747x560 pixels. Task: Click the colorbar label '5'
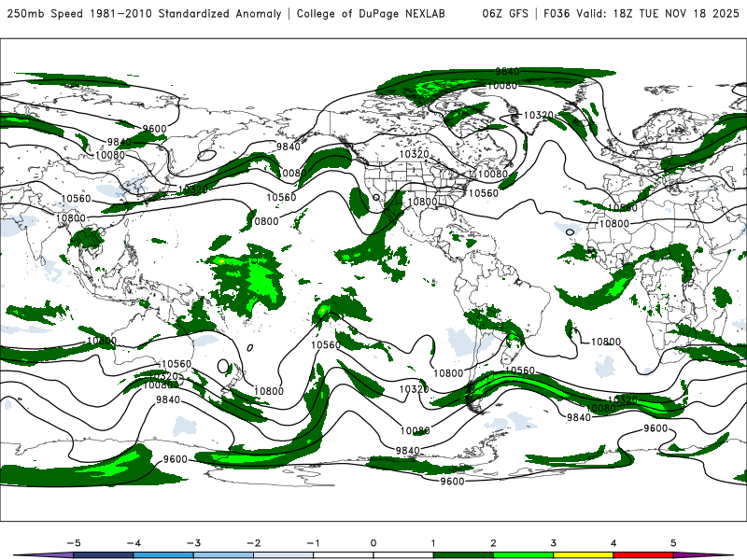673,543
